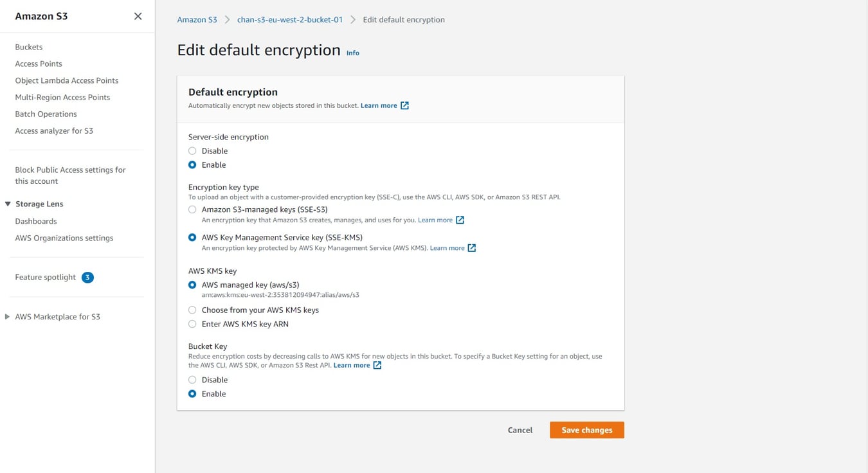
Task: Click chan-s3-eu-west-2-bucket-01 breadcrumb link
Action: (289, 20)
